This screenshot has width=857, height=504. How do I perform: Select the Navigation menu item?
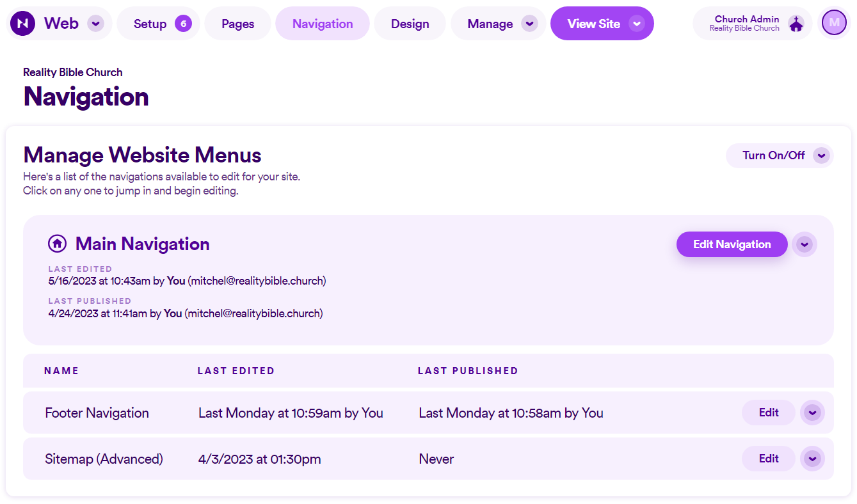(322, 23)
